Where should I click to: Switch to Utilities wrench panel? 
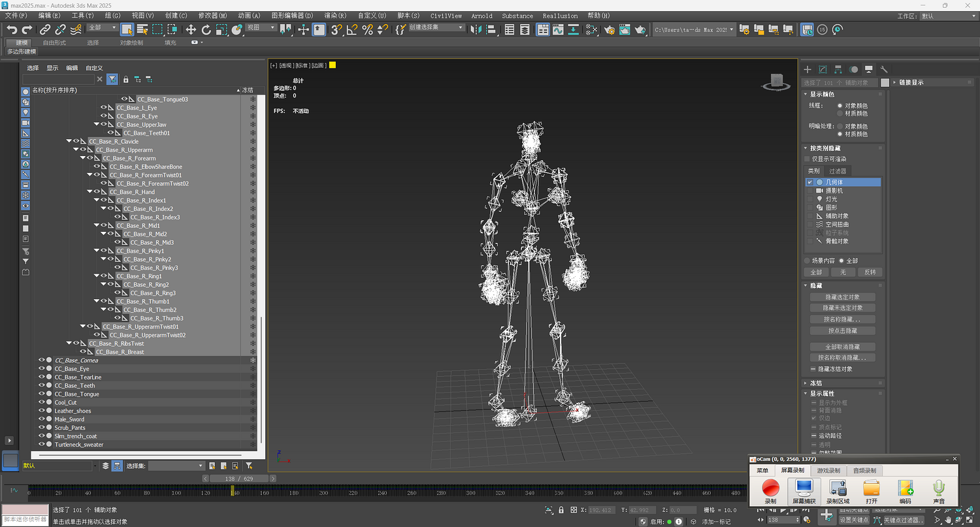884,69
